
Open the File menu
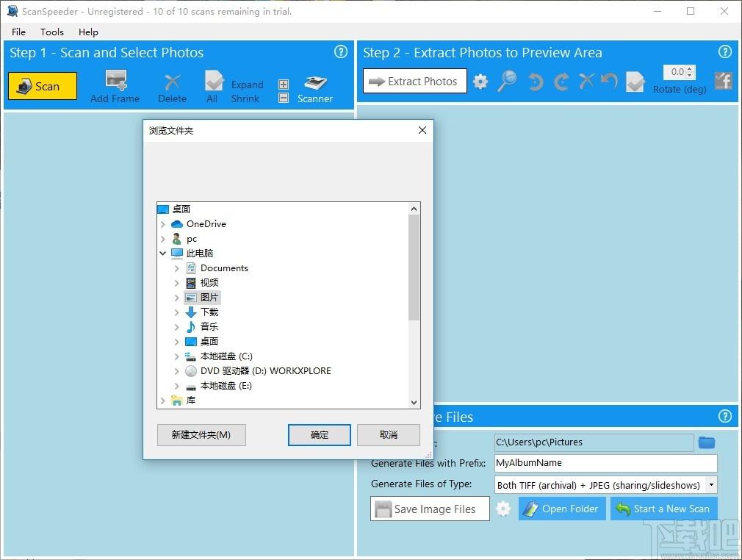(19, 32)
